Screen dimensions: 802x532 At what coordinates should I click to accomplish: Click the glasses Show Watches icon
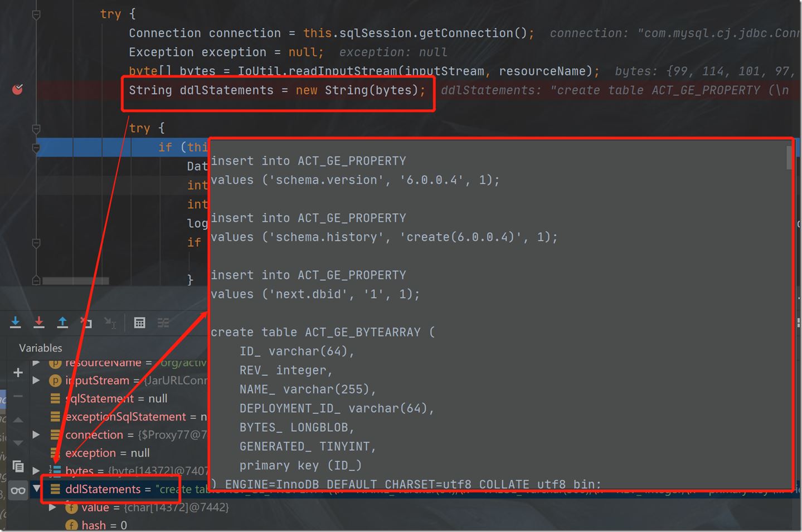pos(18,490)
